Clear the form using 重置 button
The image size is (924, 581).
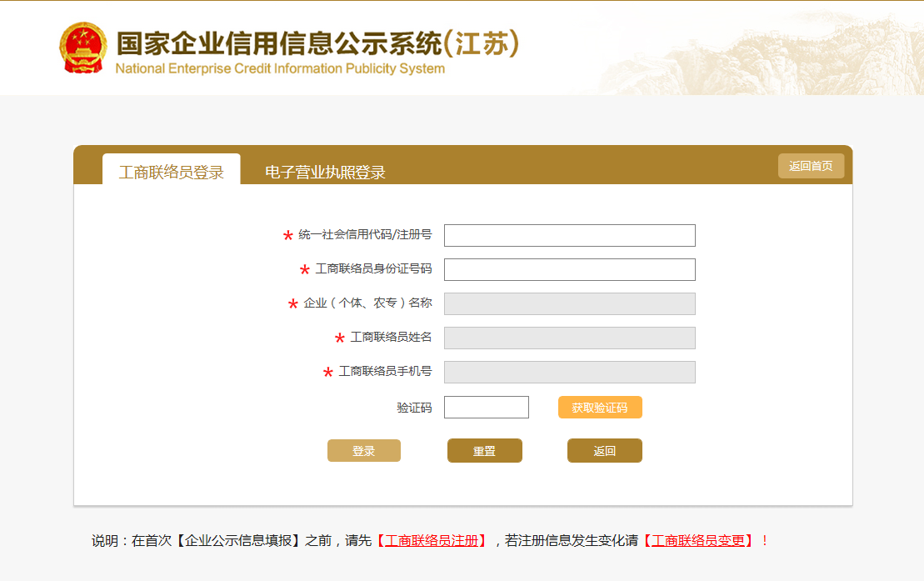coord(484,451)
